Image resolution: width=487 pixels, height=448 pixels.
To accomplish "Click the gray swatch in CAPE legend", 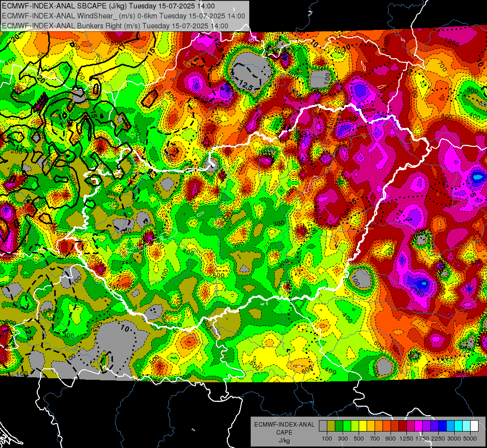I will tap(323, 426).
